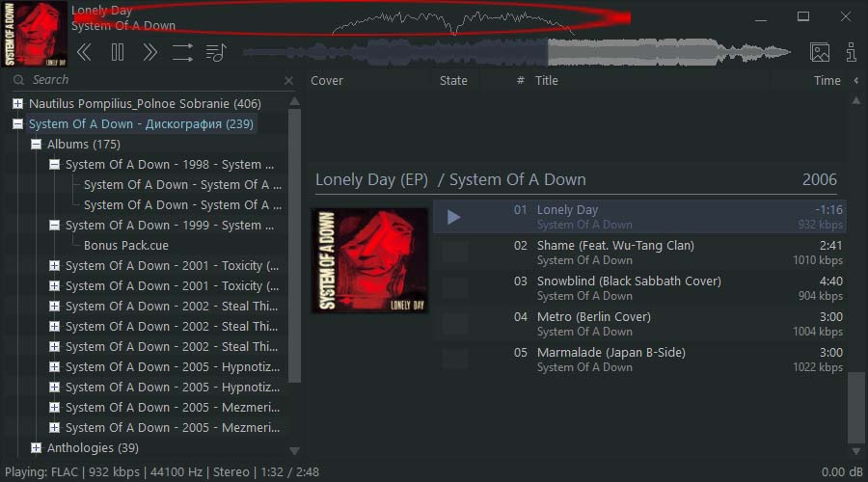Collapse the 1999 System album node
The height and width of the screenshot is (482, 868).
54,226
